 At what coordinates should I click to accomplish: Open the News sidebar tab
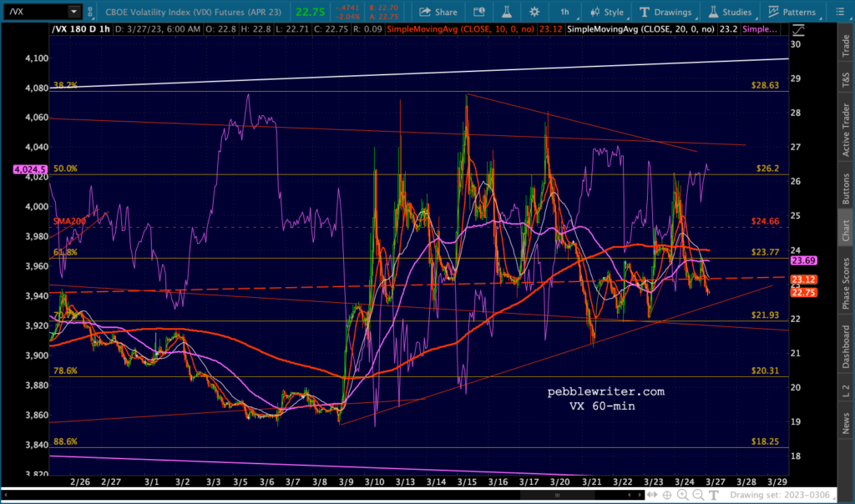click(846, 423)
